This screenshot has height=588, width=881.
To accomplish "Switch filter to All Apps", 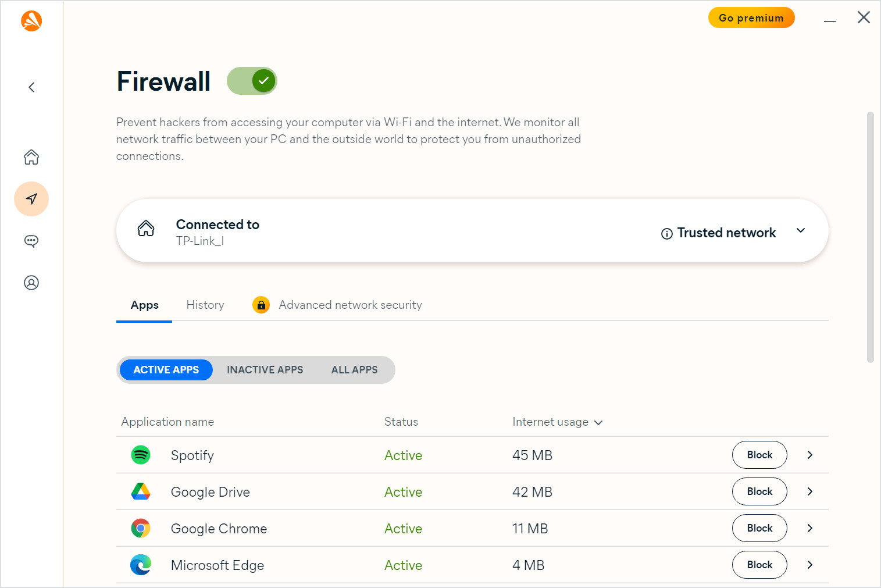I will pyautogui.click(x=354, y=370).
